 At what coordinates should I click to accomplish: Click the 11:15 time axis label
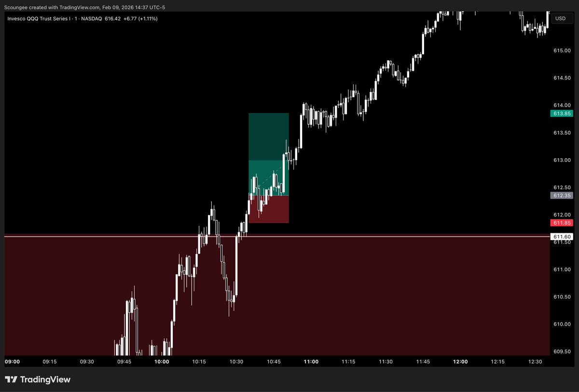tap(348, 362)
